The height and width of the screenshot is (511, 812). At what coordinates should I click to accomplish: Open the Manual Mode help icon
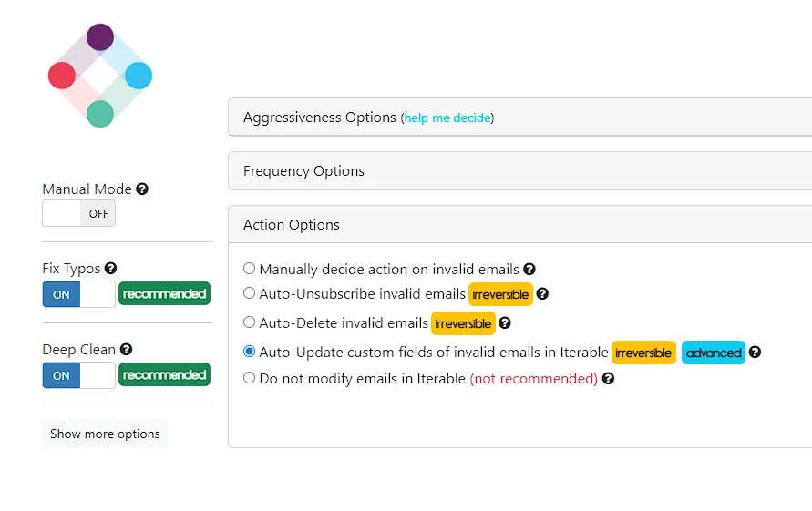click(x=142, y=189)
